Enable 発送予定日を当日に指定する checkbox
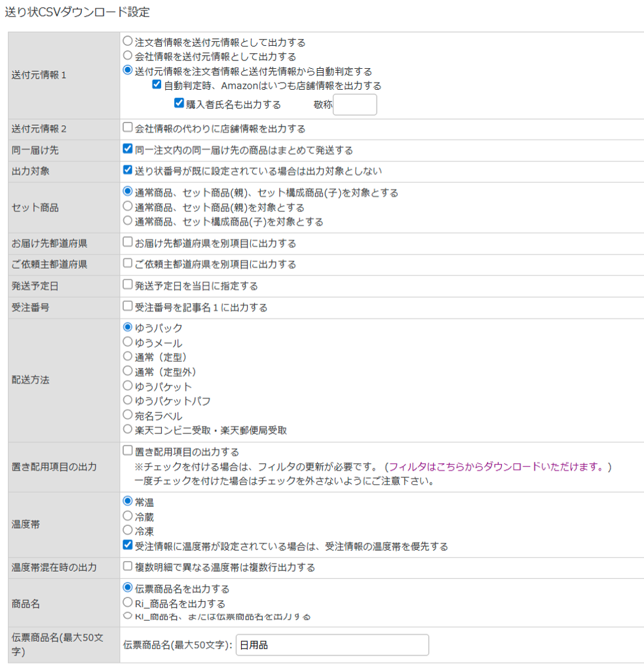The width and height of the screenshot is (644, 670). click(x=128, y=286)
